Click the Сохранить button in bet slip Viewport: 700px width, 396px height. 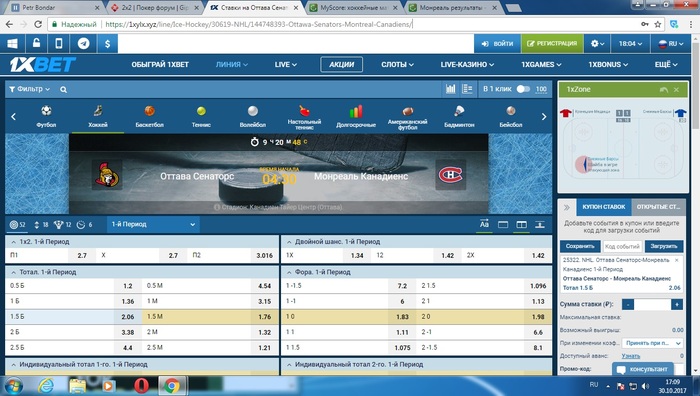tap(580, 246)
